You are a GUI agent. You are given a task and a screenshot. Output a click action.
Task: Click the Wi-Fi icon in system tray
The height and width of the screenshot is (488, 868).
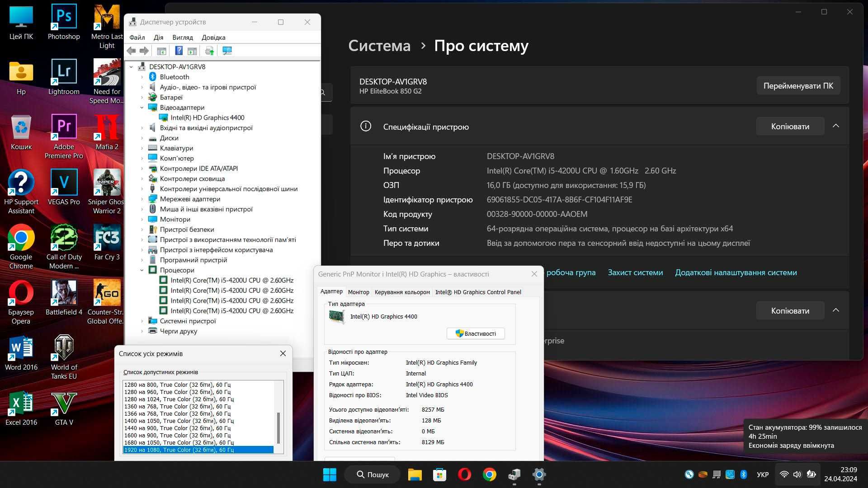click(x=784, y=474)
